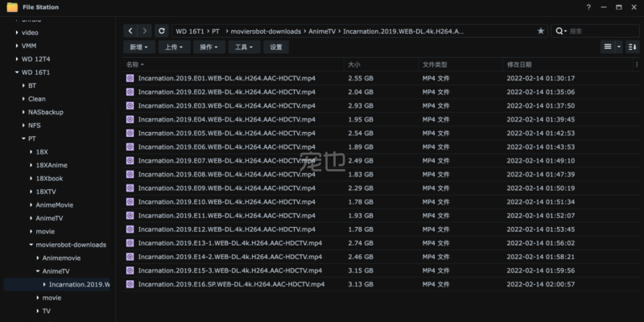644x322 pixels.
Task: Expand the NASbackup folder in tree
Action: pyautogui.click(x=22, y=112)
